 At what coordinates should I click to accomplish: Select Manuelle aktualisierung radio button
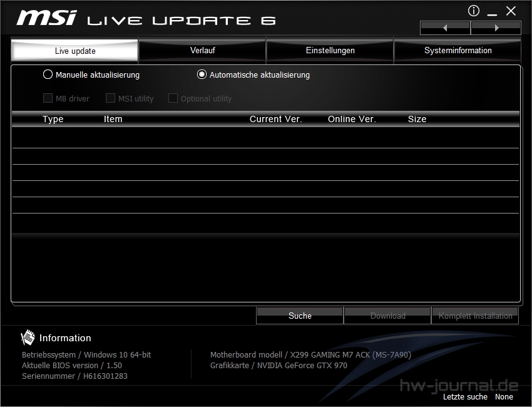click(x=48, y=75)
